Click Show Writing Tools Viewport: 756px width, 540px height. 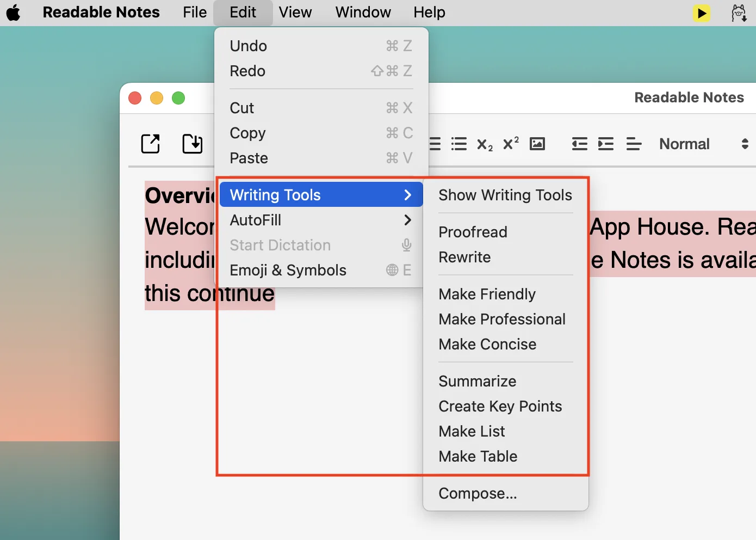[505, 195]
